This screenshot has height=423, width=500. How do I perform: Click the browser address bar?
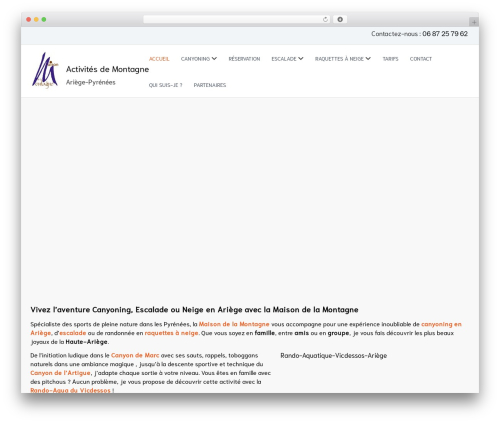tap(237, 20)
